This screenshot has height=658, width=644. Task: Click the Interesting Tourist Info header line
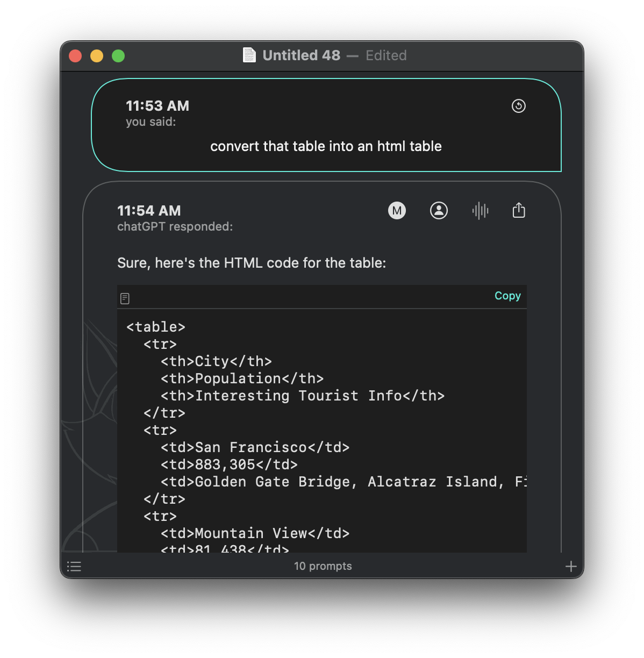click(x=303, y=396)
